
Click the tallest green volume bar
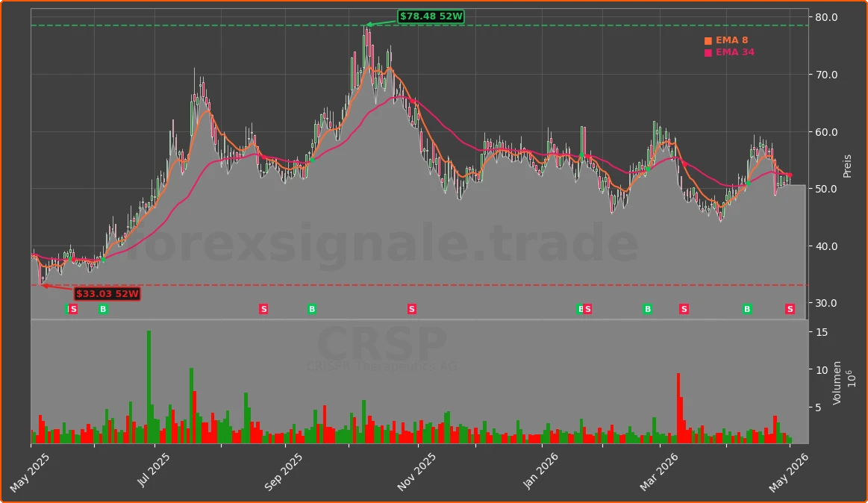point(149,387)
